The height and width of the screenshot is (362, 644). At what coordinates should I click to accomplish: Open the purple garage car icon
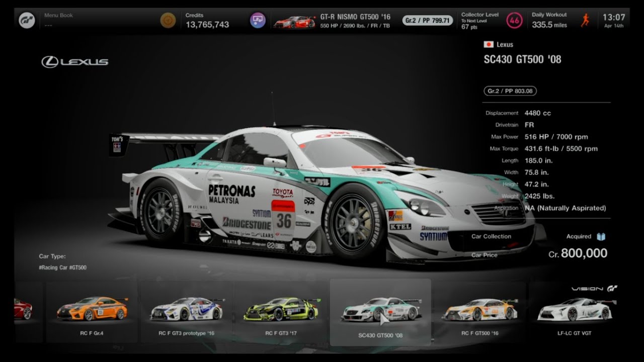[258, 20]
